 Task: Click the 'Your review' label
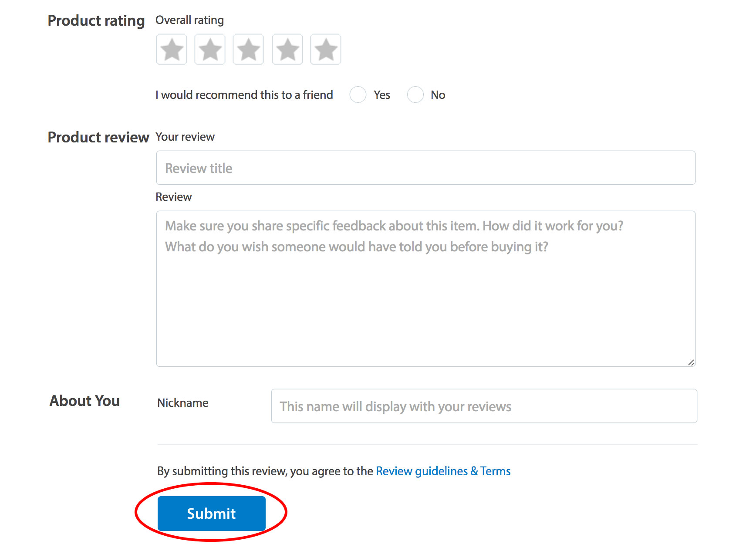click(x=185, y=137)
